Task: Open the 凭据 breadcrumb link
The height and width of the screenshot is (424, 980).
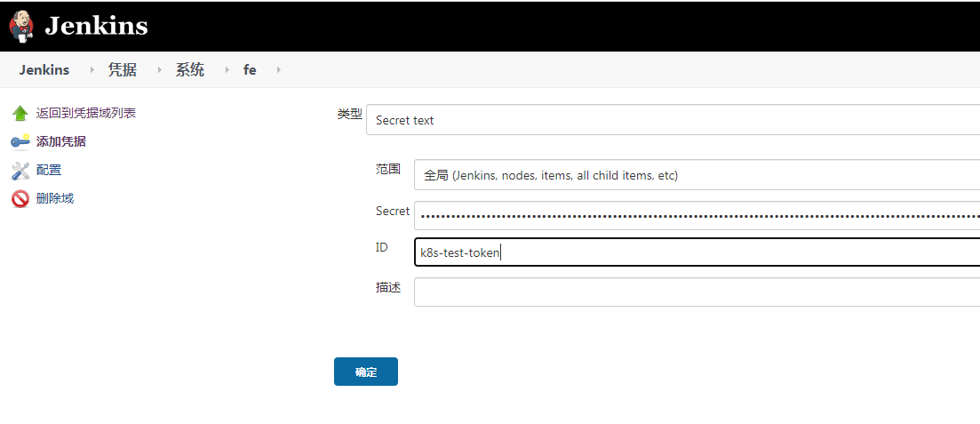Action: pos(122,70)
